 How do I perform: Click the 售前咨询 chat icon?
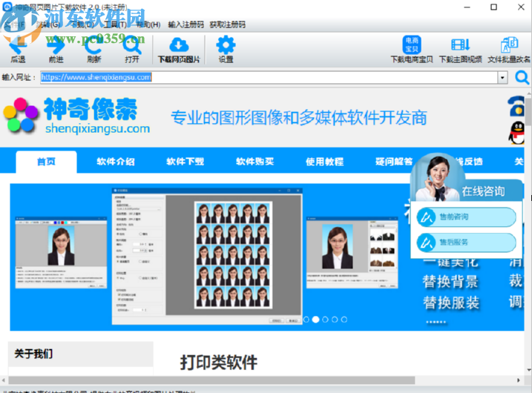[426, 217]
